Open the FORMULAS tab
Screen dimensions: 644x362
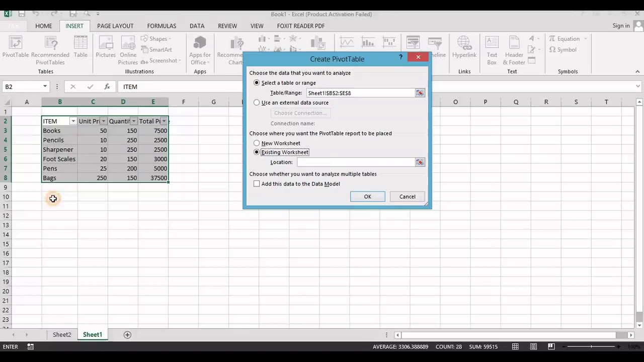(x=162, y=26)
